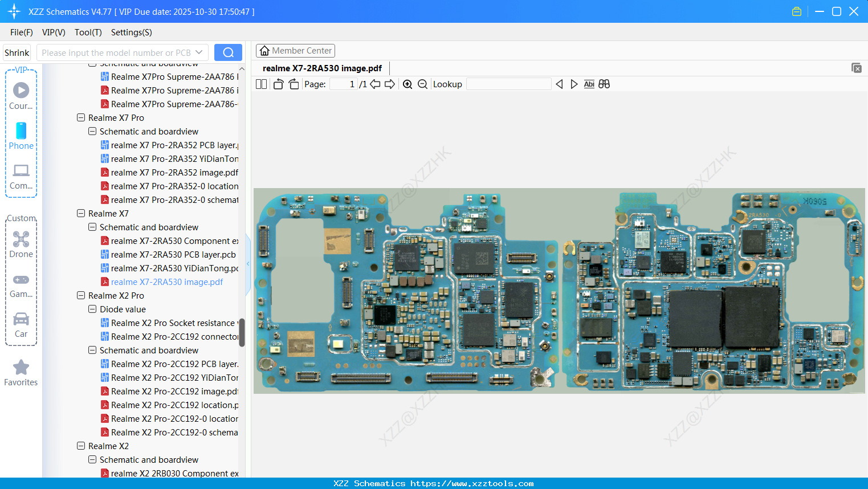Select the realme X7-2RA530 image.pdf tab
The width and height of the screenshot is (868, 489).
pos(322,68)
